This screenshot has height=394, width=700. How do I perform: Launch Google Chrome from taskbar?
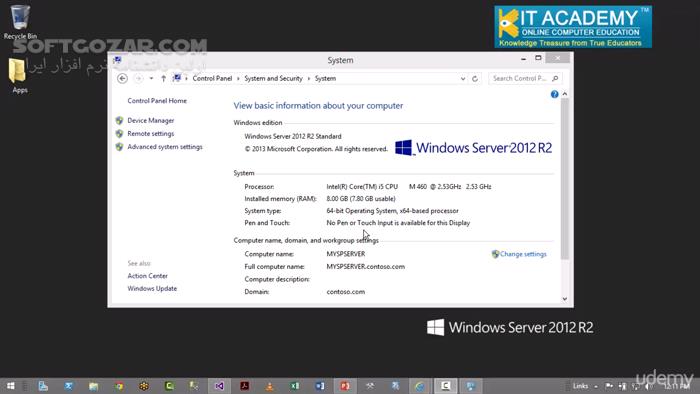click(x=119, y=386)
